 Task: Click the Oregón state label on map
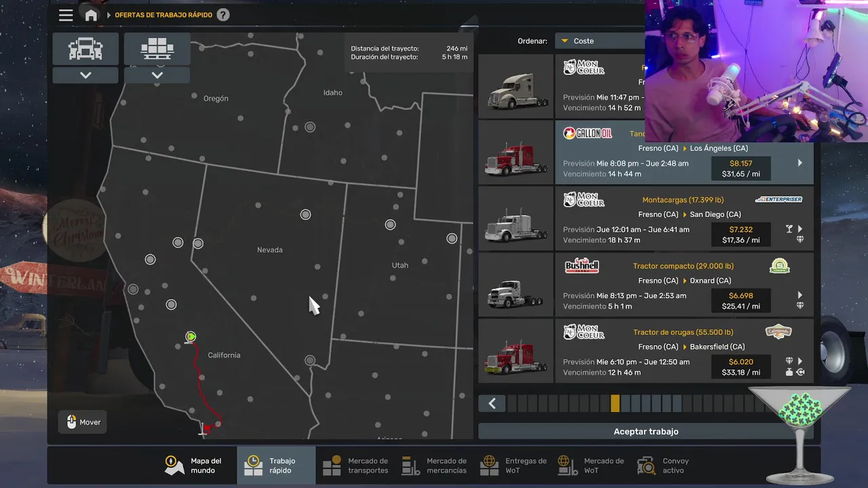(216, 98)
